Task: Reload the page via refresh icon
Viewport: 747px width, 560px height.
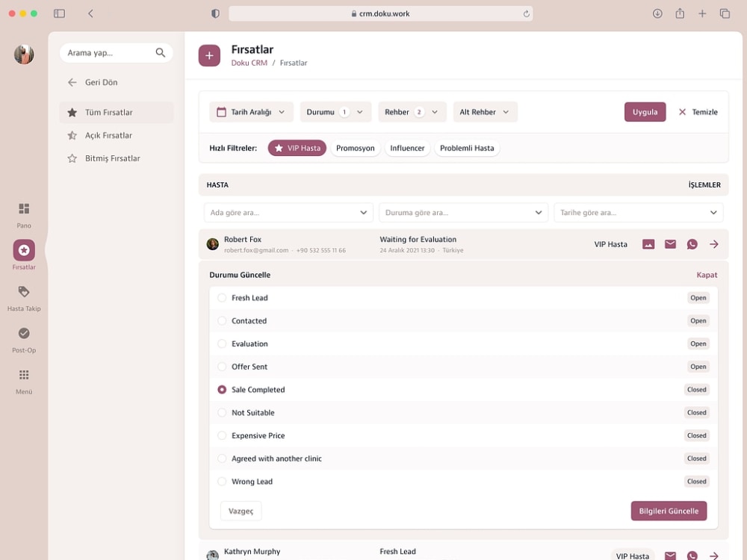Action: point(526,13)
